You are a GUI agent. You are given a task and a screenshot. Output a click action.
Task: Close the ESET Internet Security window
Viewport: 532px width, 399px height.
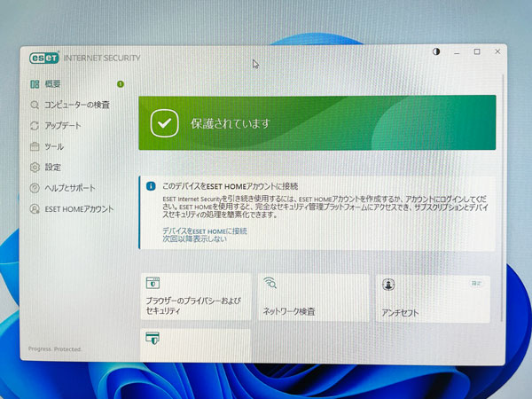click(497, 51)
